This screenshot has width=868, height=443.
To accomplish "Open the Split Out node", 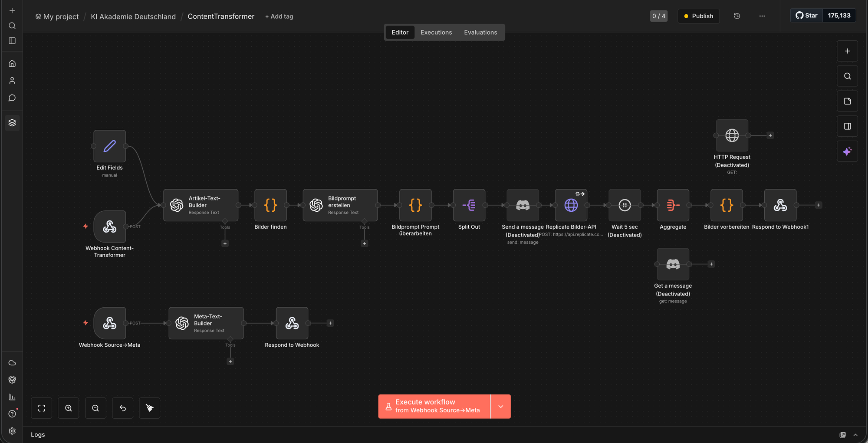I will (x=469, y=205).
